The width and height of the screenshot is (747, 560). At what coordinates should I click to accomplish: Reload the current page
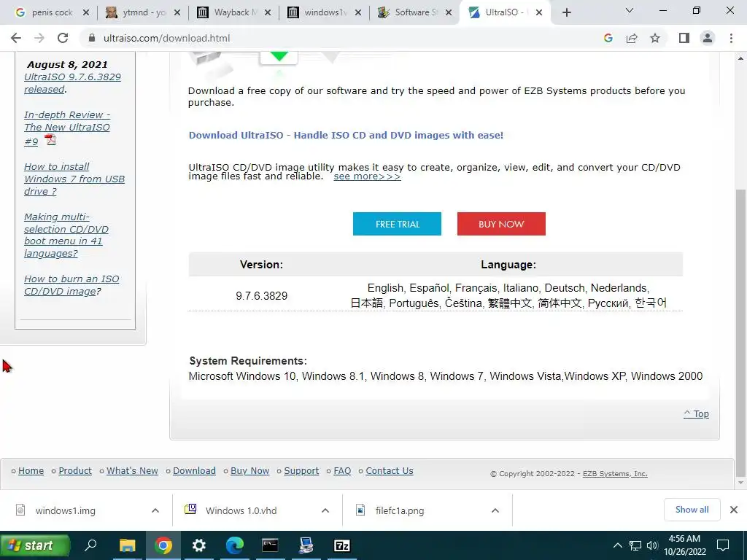63,38
